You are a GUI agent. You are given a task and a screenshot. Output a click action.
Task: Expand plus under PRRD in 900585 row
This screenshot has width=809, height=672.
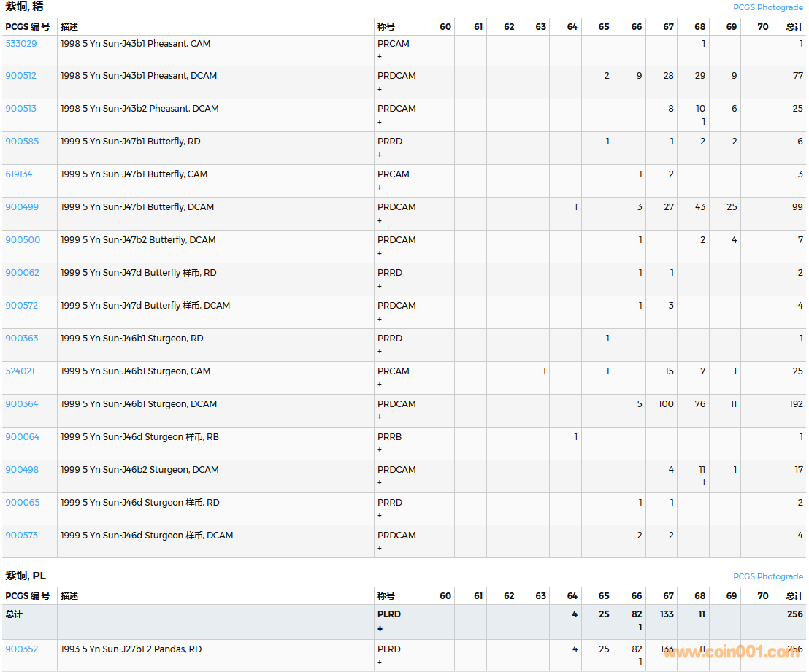pos(380,155)
